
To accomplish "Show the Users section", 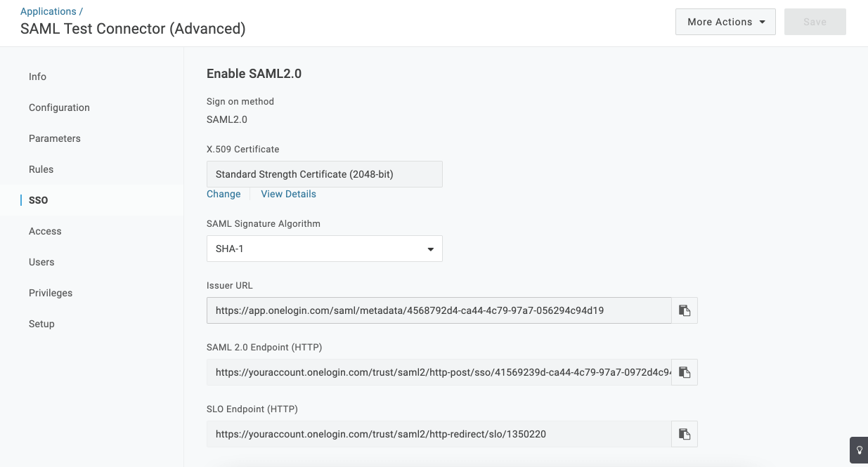I will pos(41,262).
